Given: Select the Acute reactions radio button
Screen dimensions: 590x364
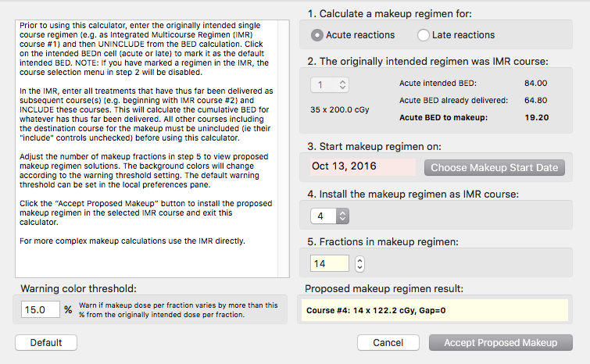Looking at the screenshot, I should [318, 35].
